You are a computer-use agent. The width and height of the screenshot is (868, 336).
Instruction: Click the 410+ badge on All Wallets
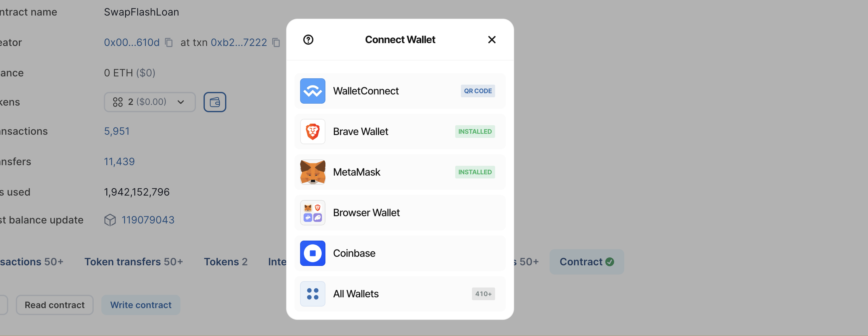pyautogui.click(x=483, y=294)
